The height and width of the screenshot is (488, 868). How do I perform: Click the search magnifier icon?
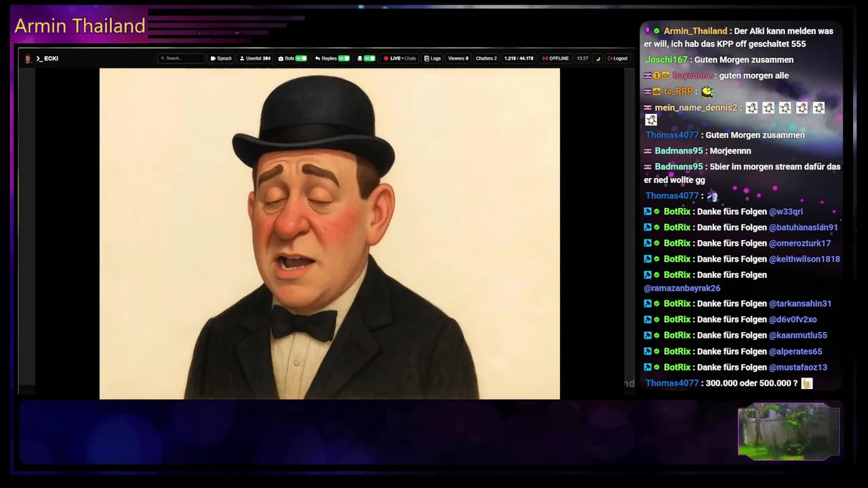click(x=163, y=58)
